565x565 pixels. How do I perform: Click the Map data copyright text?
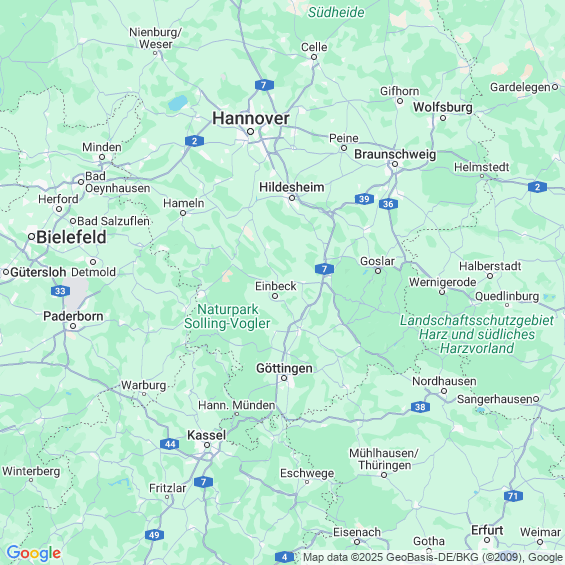[433, 557]
